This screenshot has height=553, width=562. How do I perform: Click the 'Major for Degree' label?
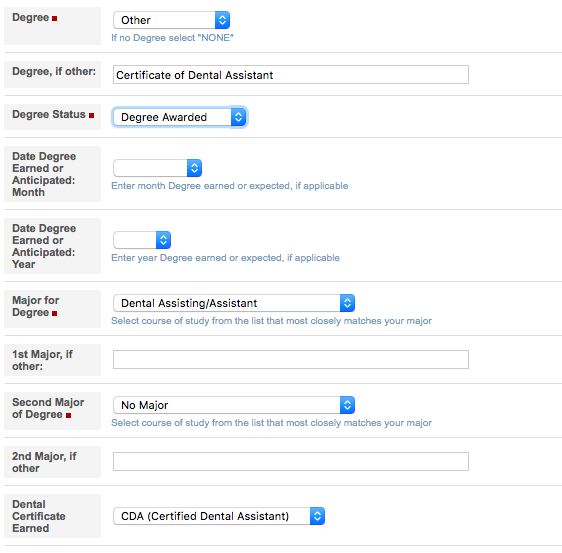click(x=35, y=306)
